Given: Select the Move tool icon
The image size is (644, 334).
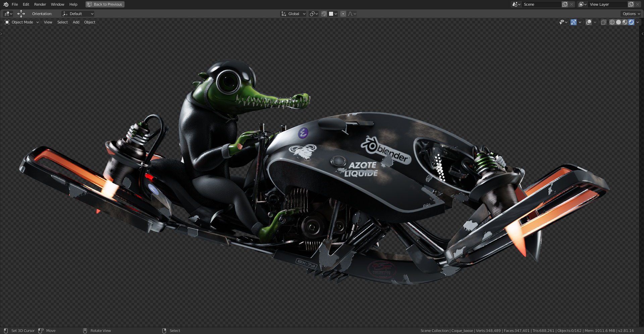Looking at the screenshot, I should pos(21,14).
